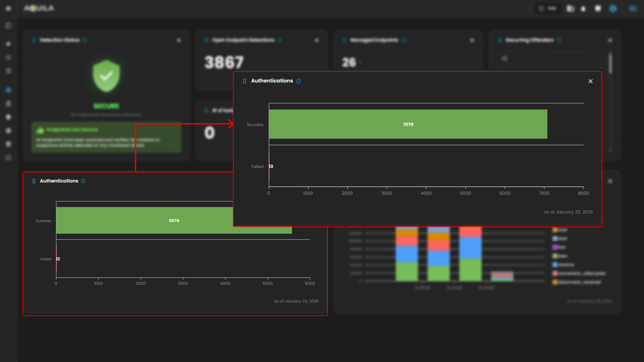Close the Detection Status widget
Viewport: 644px width, 362px height.
coord(179,40)
